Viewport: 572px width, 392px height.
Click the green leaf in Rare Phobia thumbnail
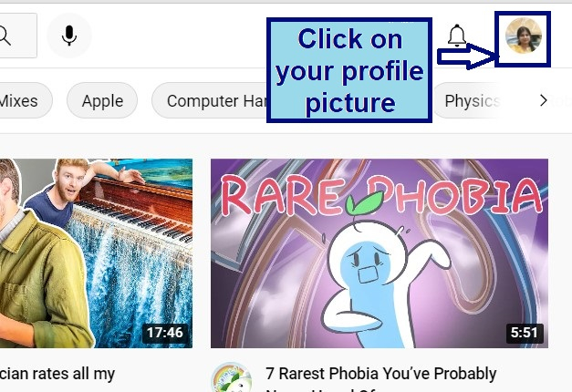(365, 202)
